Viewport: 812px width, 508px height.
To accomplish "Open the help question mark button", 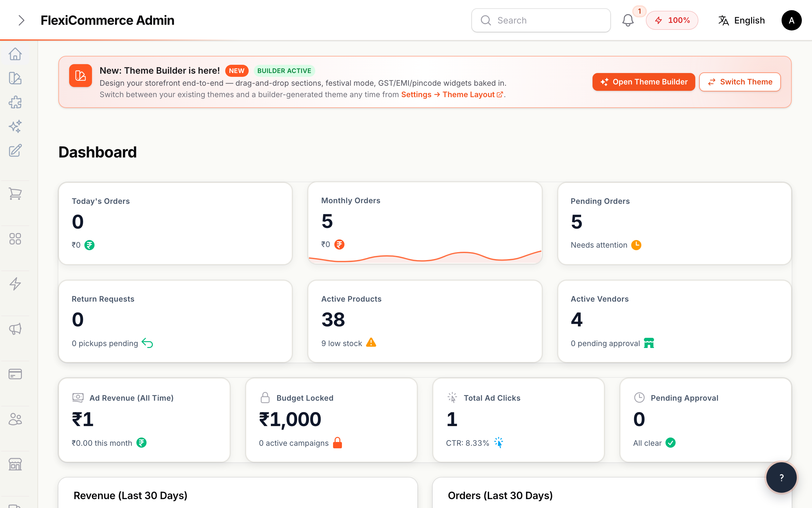I will (782, 478).
